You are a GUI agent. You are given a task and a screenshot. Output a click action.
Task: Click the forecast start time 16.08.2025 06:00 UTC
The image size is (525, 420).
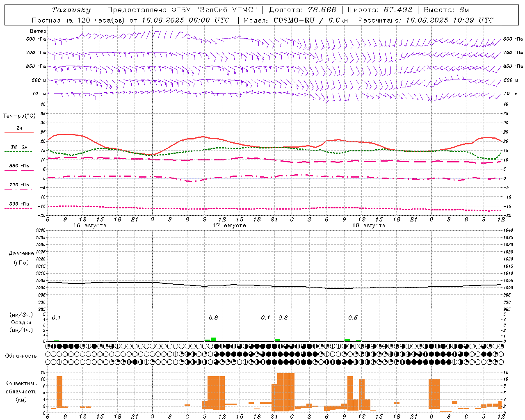point(185,20)
